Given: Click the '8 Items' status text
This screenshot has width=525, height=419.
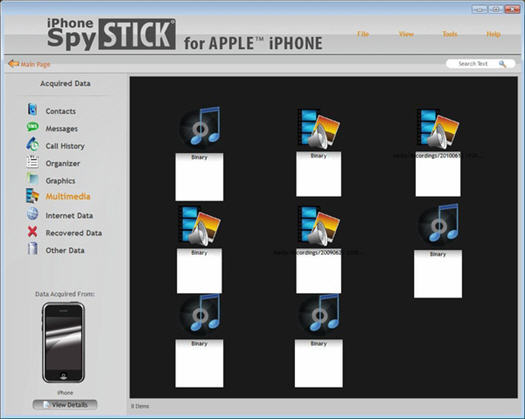Looking at the screenshot, I should click(140, 406).
